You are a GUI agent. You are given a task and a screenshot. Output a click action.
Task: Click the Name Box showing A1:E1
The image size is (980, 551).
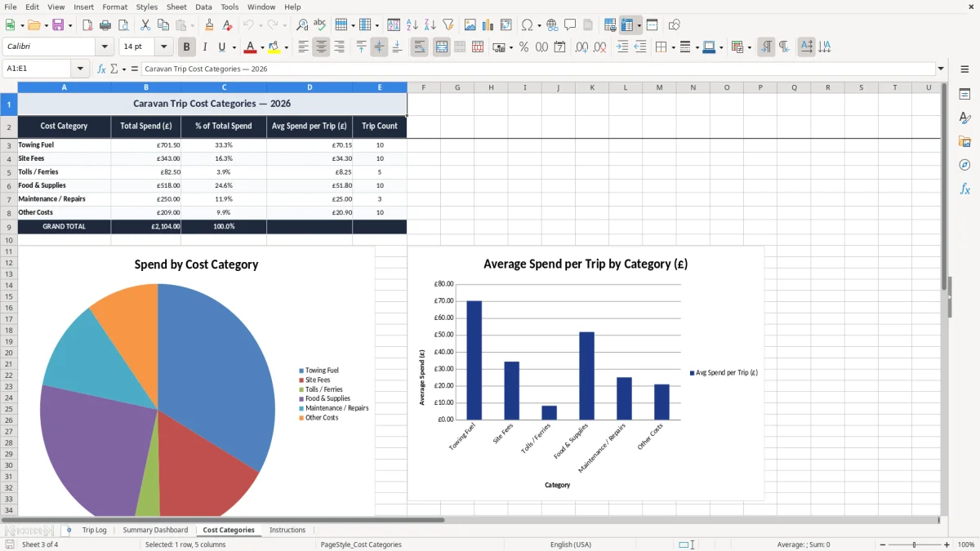[38, 69]
